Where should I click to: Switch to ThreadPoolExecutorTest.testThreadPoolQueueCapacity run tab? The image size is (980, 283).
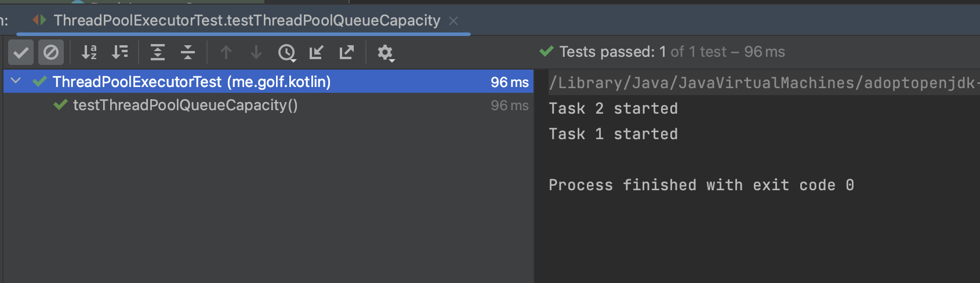tap(246, 21)
